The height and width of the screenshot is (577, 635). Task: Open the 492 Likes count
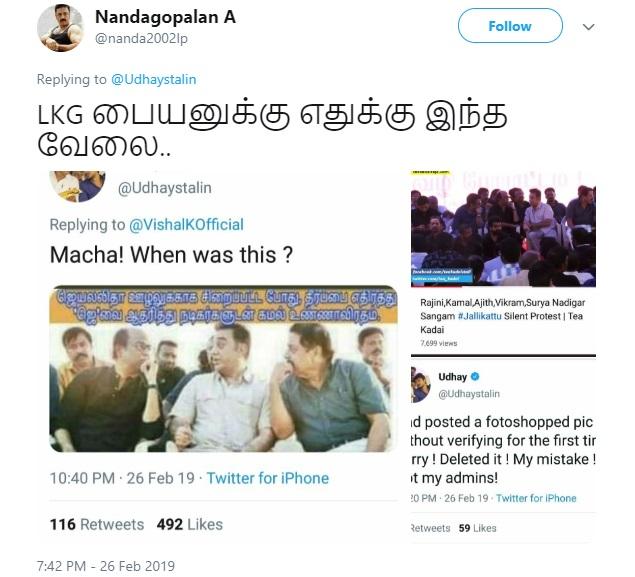point(190,524)
